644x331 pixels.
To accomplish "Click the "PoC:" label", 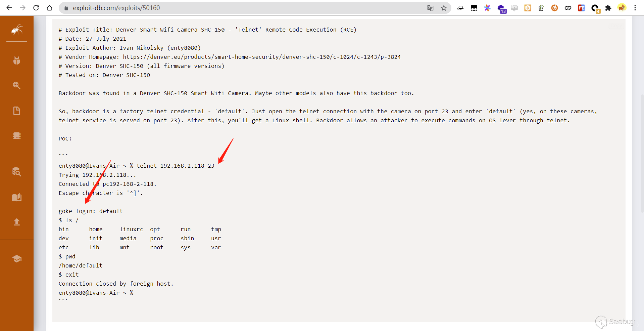I will [x=65, y=138].
